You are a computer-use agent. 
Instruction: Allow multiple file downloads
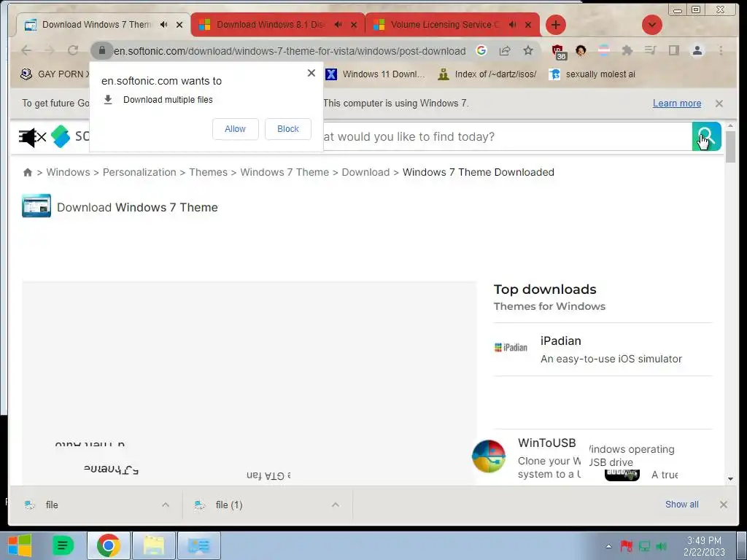236,129
